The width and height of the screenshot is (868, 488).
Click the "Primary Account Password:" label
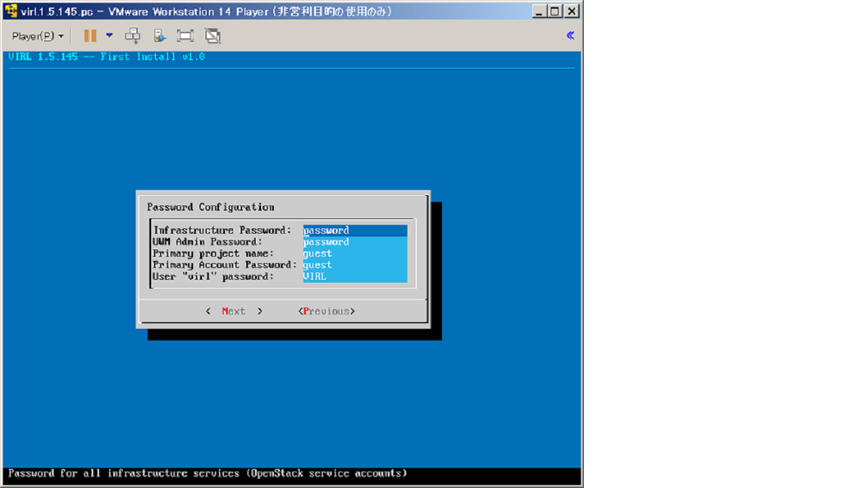225,265
